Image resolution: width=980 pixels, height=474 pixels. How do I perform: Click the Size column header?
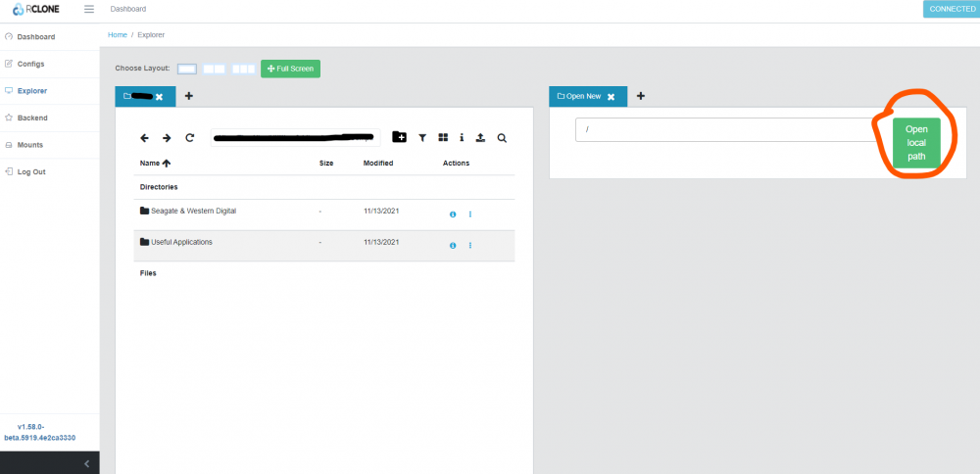coord(326,163)
